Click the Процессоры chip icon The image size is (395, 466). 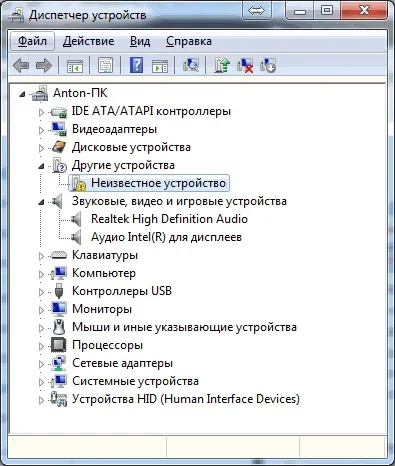(59, 345)
